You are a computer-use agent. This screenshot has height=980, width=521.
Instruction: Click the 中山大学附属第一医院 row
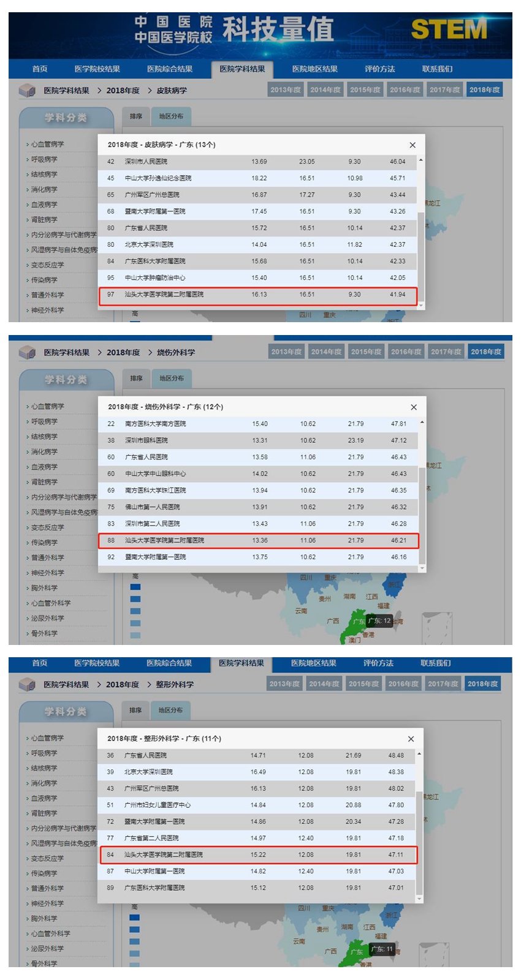(257, 872)
